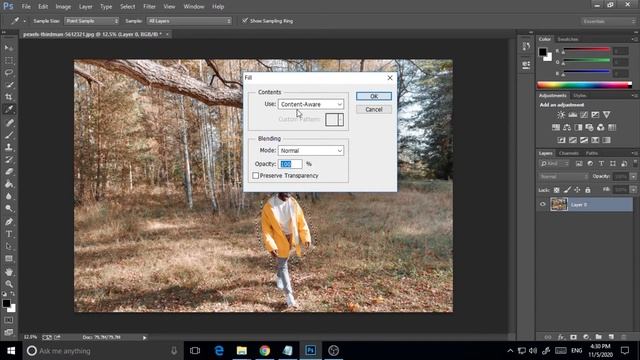The image size is (640, 360).
Task: Switch to the Swatches tab
Action: (x=568, y=39)
